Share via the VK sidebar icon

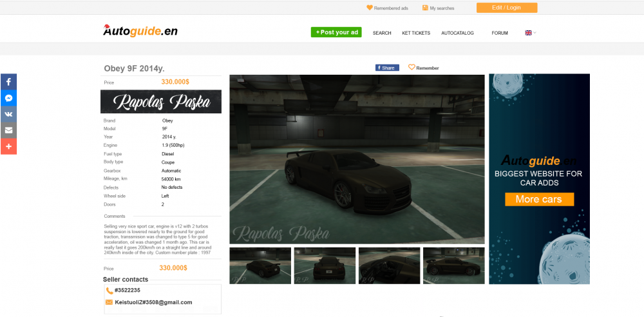tap(8, 114)
